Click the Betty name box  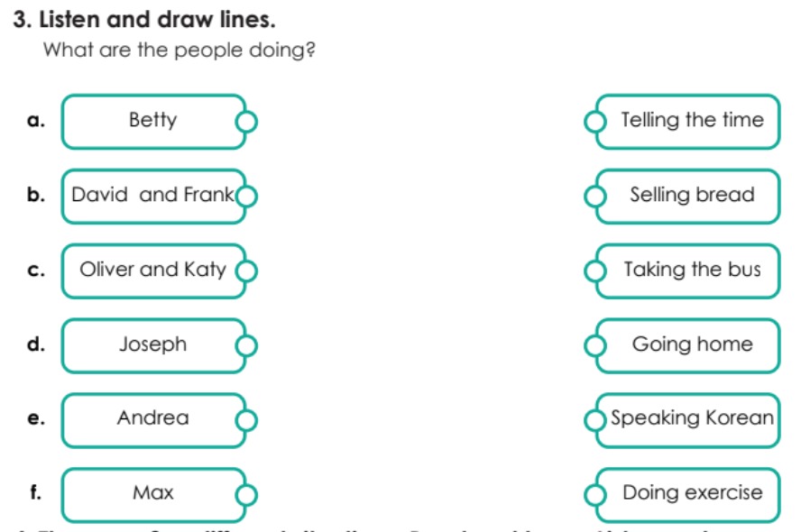(153, 122)
